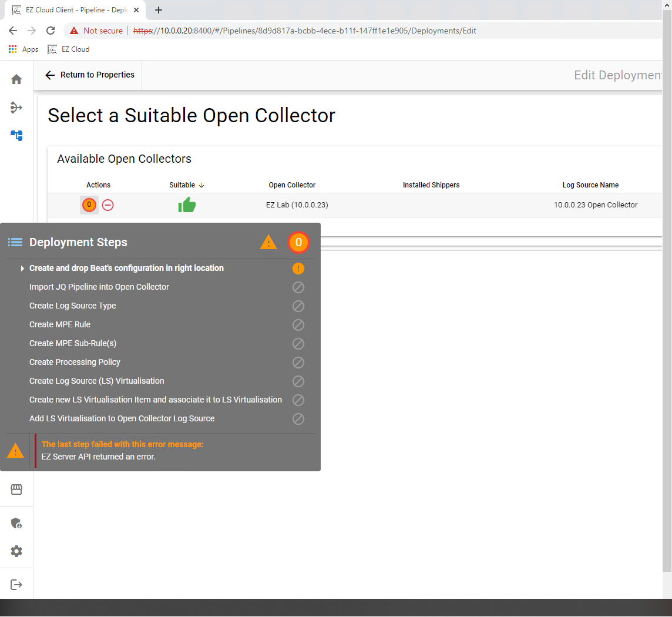Select the EZ Lab (10.0.0.23) cell
672x617 pixels.
297,205
